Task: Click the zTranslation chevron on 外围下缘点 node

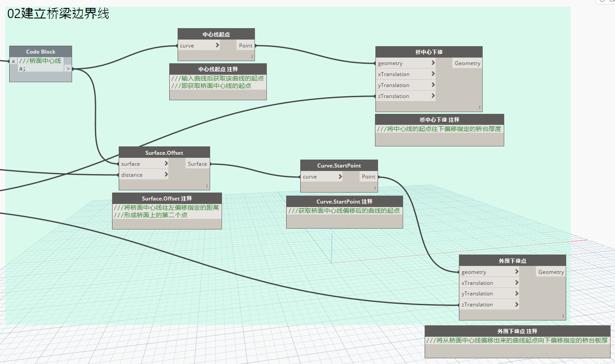Action: click(517, 304)
